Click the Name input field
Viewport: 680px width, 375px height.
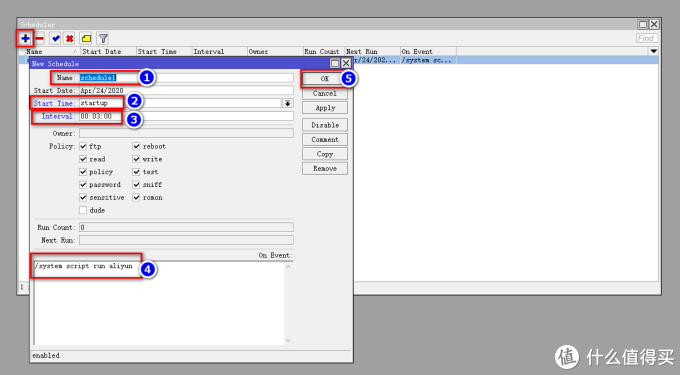tap(186, 78)
